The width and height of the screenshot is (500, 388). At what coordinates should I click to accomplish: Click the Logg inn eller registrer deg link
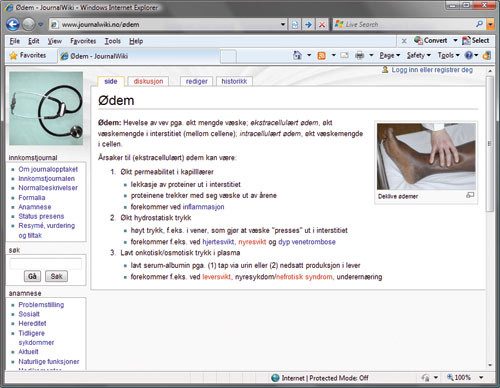pos(432,70)
